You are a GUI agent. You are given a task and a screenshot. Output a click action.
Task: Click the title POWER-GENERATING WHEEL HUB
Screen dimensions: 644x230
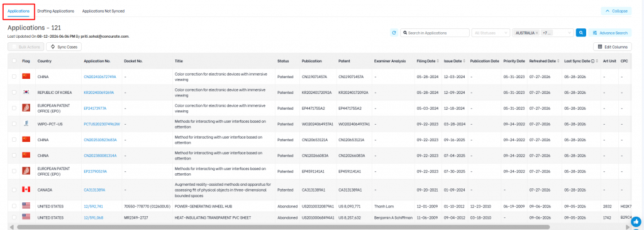203,205
